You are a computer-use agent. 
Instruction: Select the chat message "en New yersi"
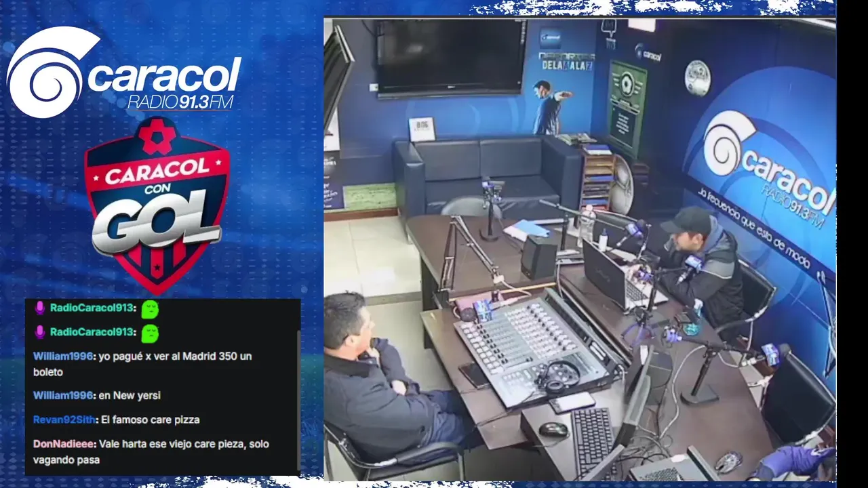point(130,395)
